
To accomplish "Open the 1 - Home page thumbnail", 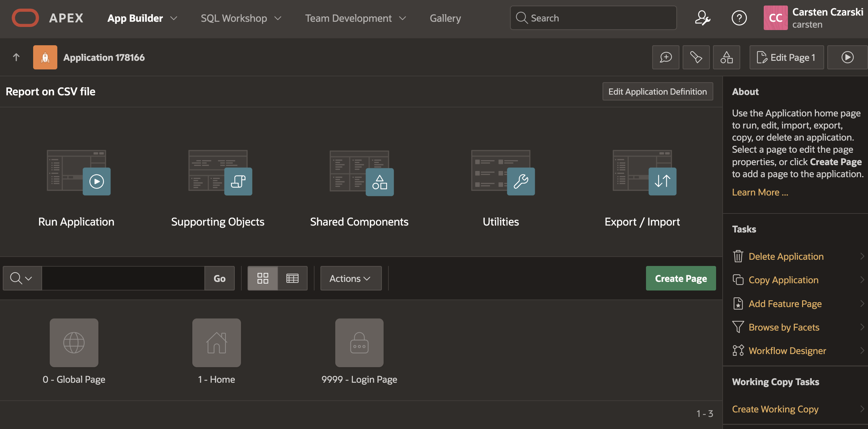I will [216, 343].
